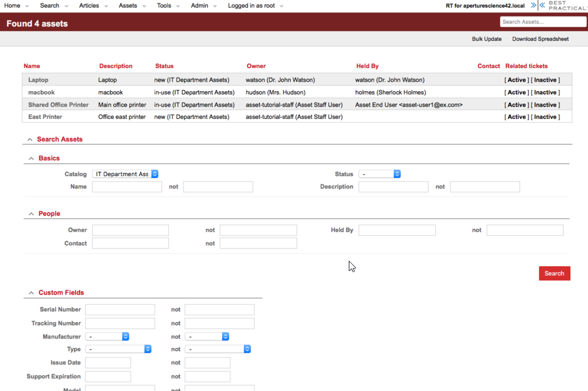The image size is (588, 391).
Task: Show Inactive tickets for East Printer
Action: [545, 117]
